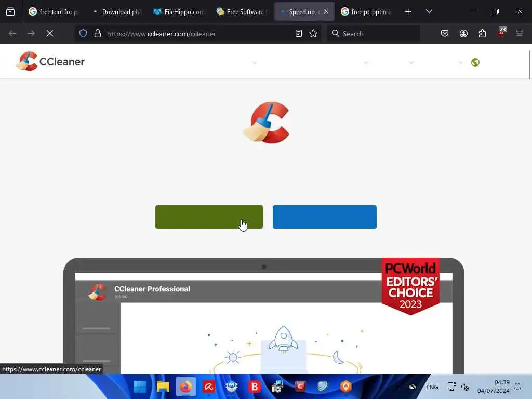
Task: Click the page vertical scrollbar
Action: [x=530, y=64]
